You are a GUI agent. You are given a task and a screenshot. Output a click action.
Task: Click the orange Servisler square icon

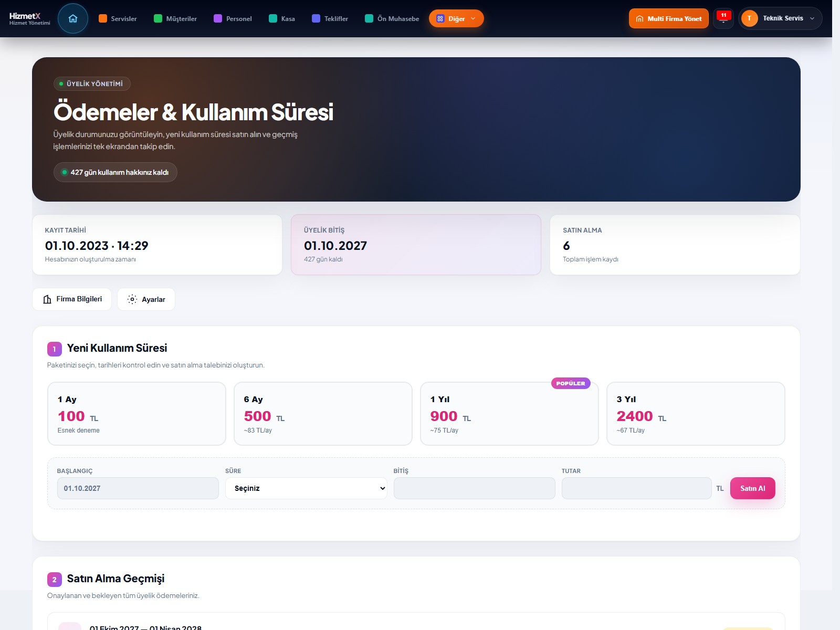103,18
